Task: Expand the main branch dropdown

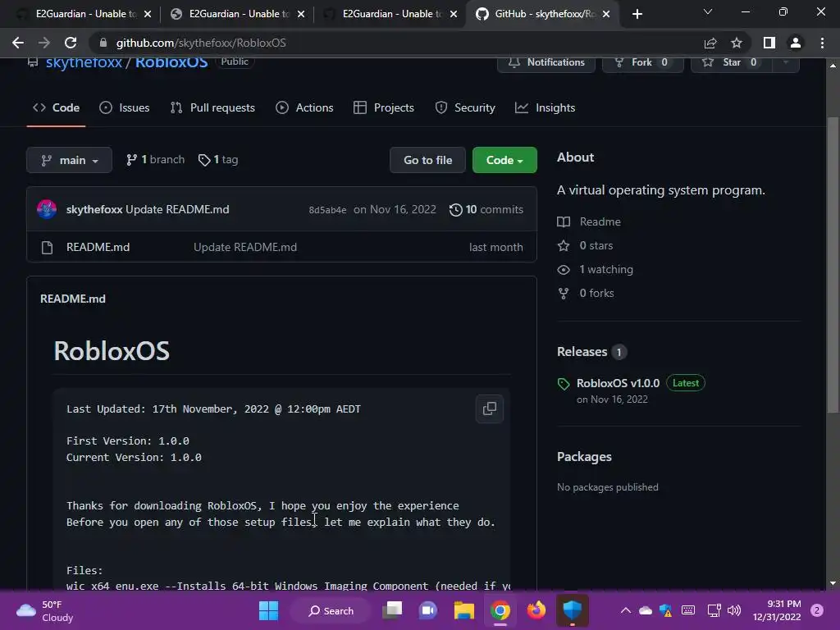Action: coord(69,160)
